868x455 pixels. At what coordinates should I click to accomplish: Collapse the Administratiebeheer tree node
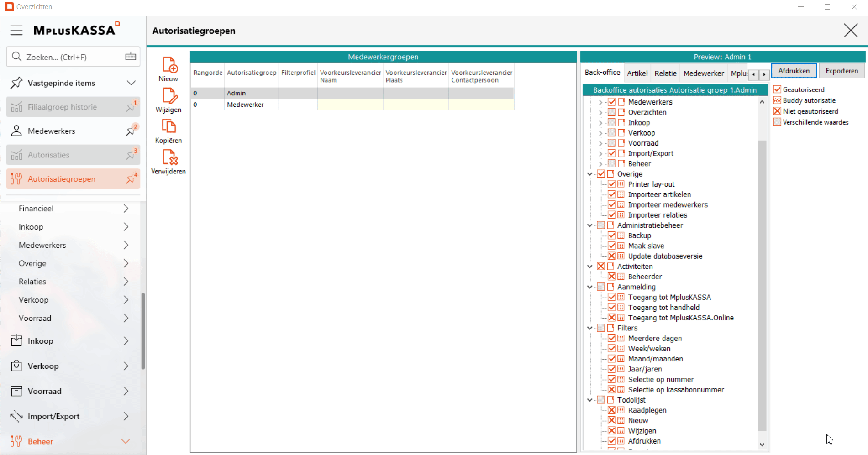point(590,225)
